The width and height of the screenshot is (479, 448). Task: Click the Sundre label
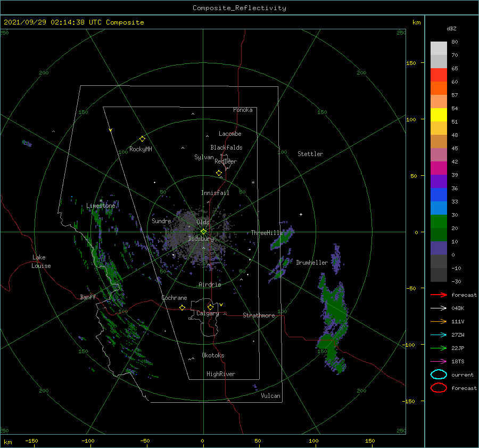click(161, 221)
